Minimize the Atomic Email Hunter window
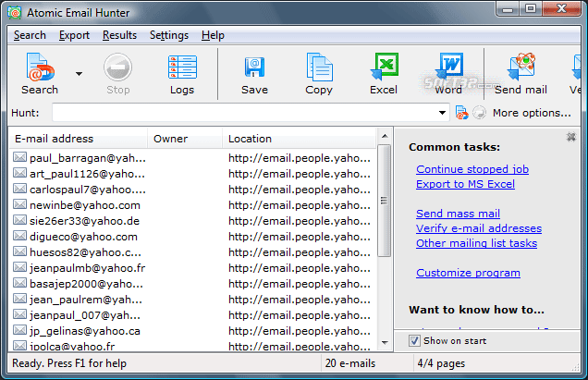This screenshot has width=588, height=380. click(508, 8)
